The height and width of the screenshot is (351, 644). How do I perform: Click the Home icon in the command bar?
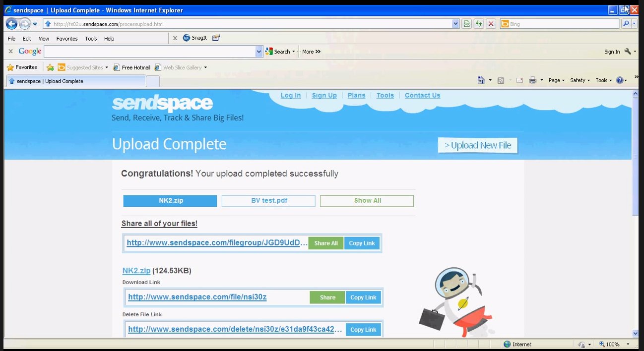(x=480, y=80)
